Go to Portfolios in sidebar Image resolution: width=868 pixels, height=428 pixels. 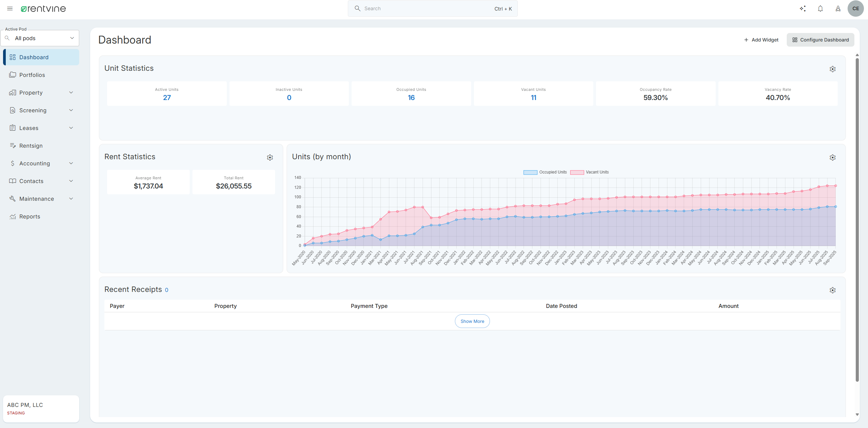point(32,75)
